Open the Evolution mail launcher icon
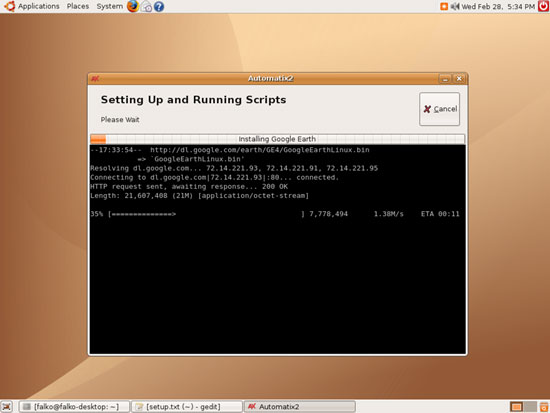 [x=147, y=6]
